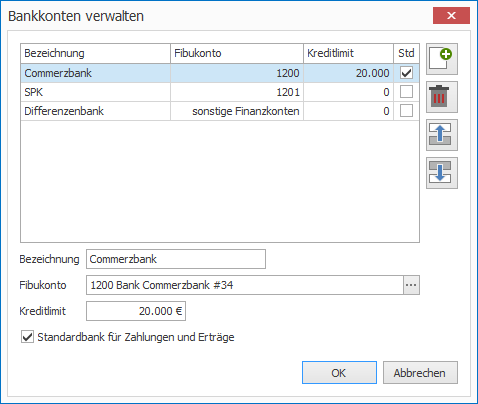Click the 20.000 Kreditlimit cell in table
Image resolution: width=478 pixels, height=404 pixels.
click(349, 73)
